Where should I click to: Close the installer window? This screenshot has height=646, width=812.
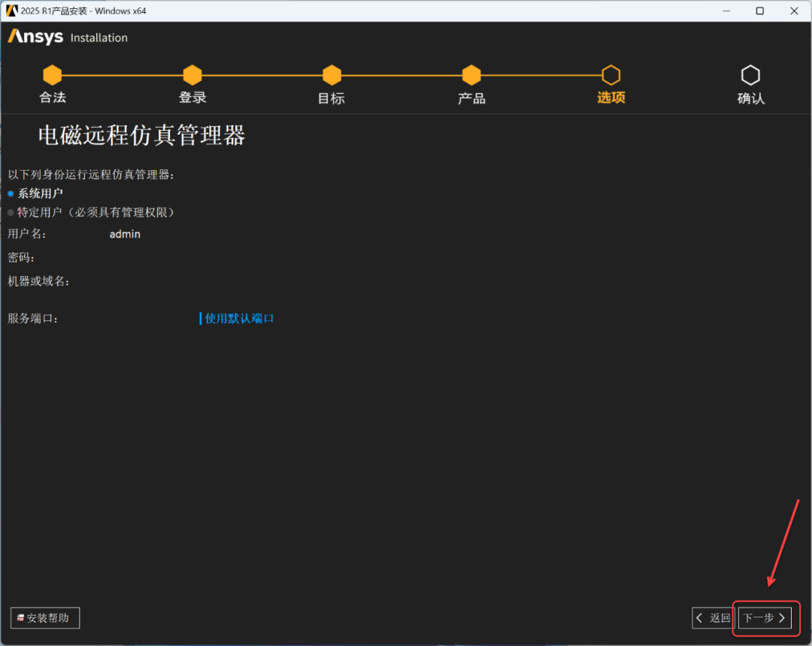tap(794, 11)
